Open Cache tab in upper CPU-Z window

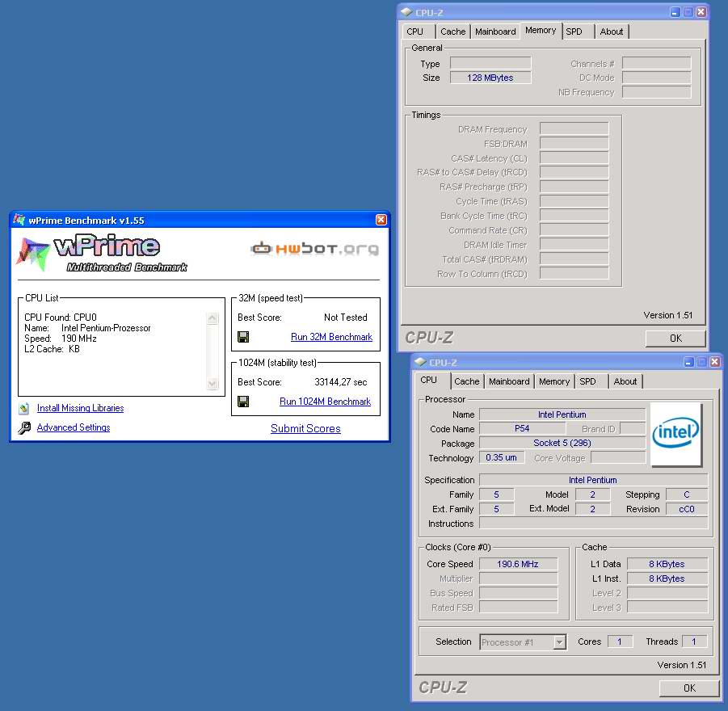(x=452, y=32)
